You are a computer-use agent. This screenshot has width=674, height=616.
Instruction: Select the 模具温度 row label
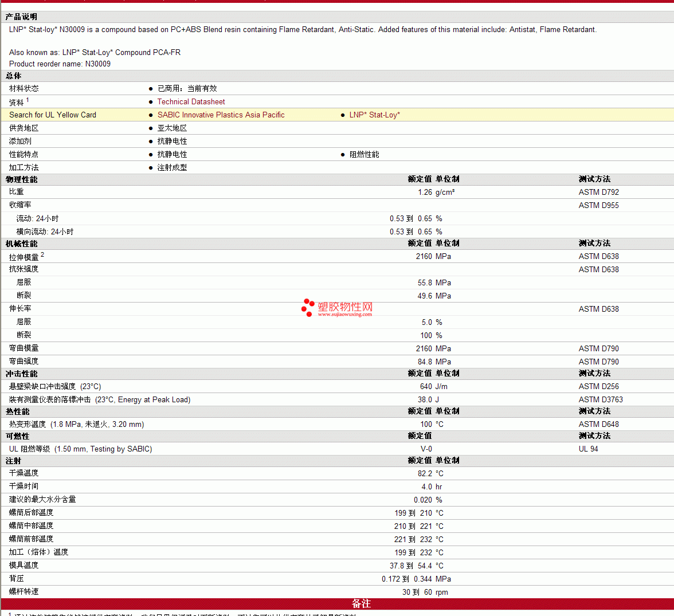point(24,565)
